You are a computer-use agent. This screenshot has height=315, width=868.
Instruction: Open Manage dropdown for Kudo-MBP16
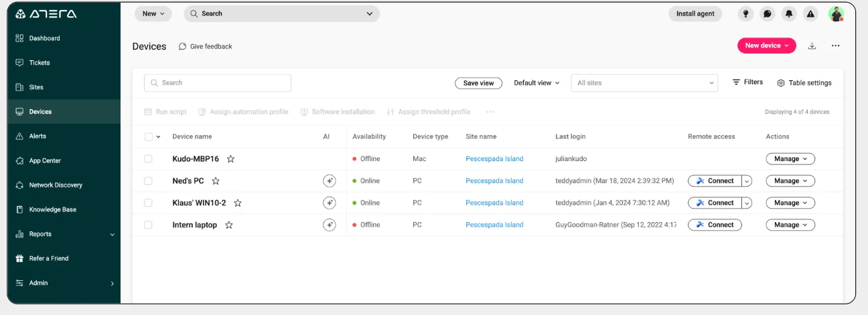pos(790,159)
